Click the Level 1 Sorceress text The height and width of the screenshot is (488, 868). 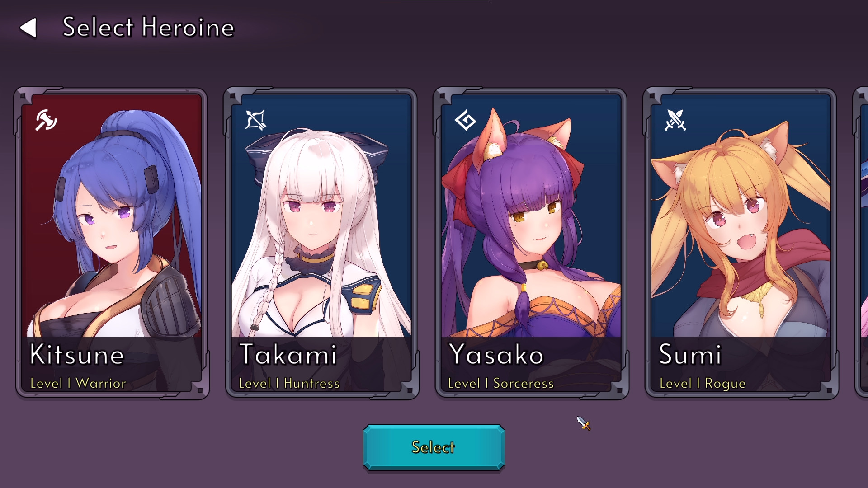pyautogui.click(x=501, y=383)
